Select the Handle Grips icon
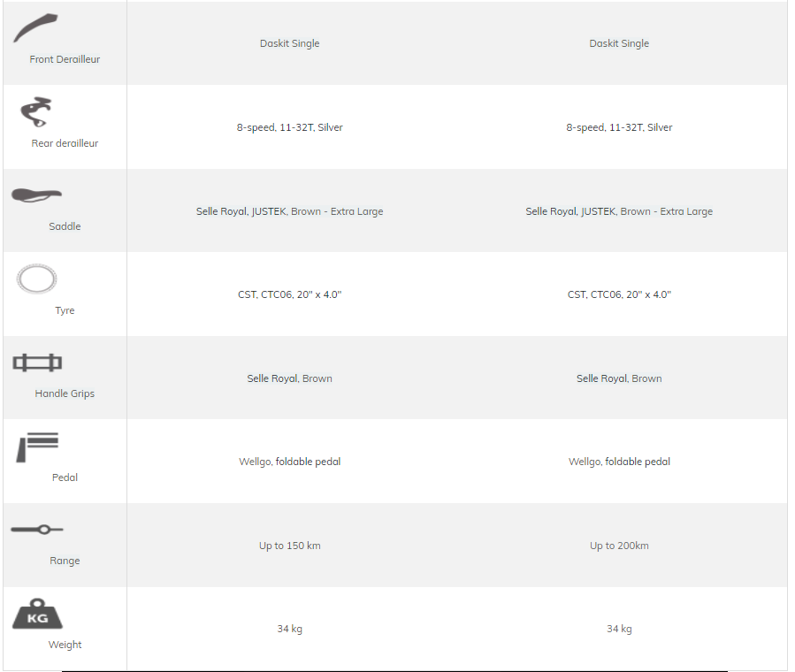 tap(37, 363)
